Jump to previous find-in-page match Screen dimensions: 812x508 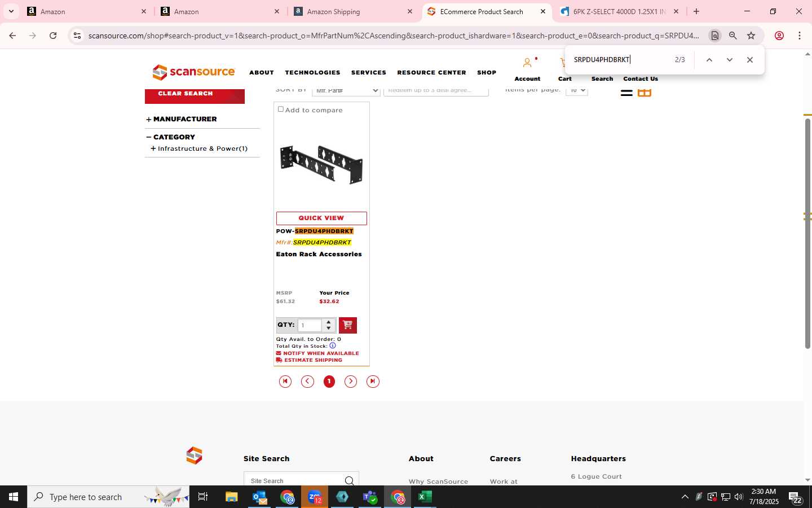(x=709, y=60)
